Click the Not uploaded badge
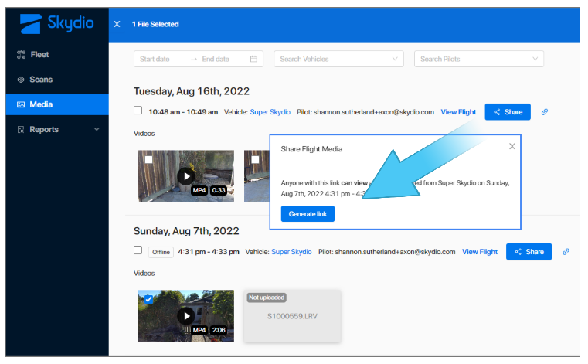The width and height of the screenshot is (588, 364). 267,298
